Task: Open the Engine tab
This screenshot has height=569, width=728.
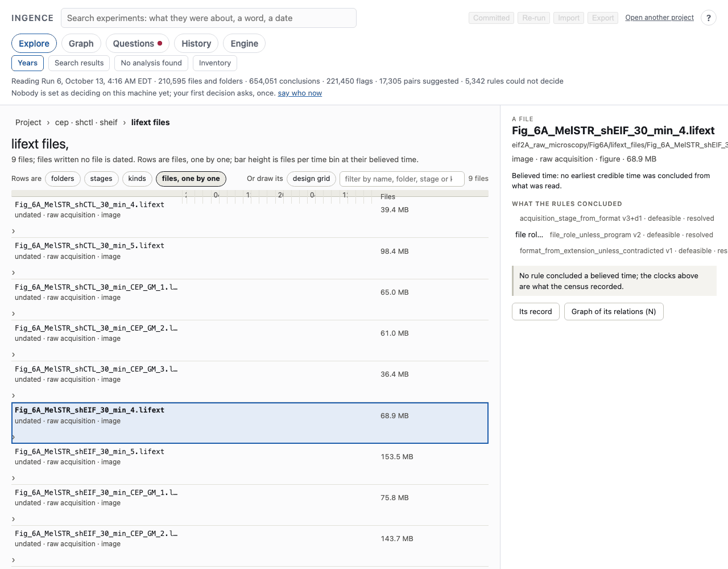Action: [245, 44]
